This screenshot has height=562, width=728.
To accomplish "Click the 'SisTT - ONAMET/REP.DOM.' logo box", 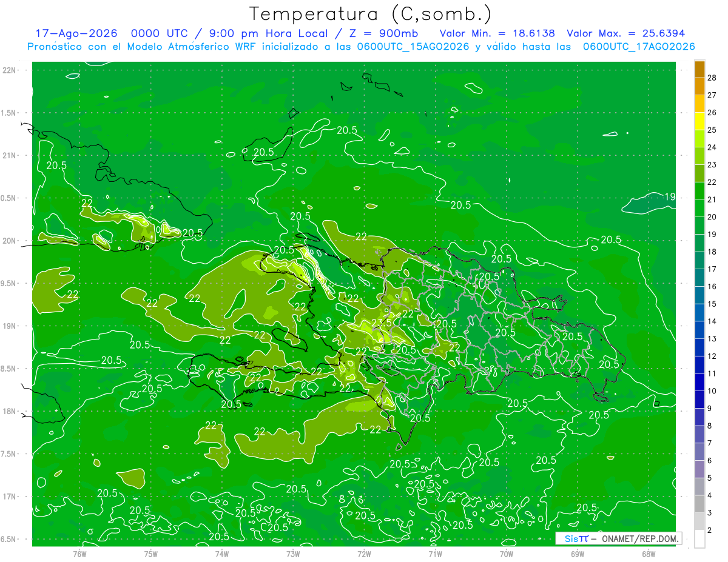I will (619, 538).
